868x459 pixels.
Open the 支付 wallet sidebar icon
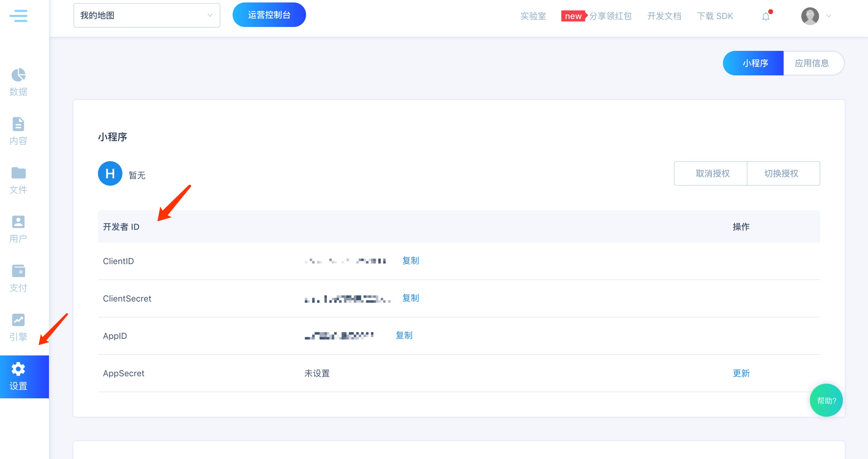[x=18, y=271]
